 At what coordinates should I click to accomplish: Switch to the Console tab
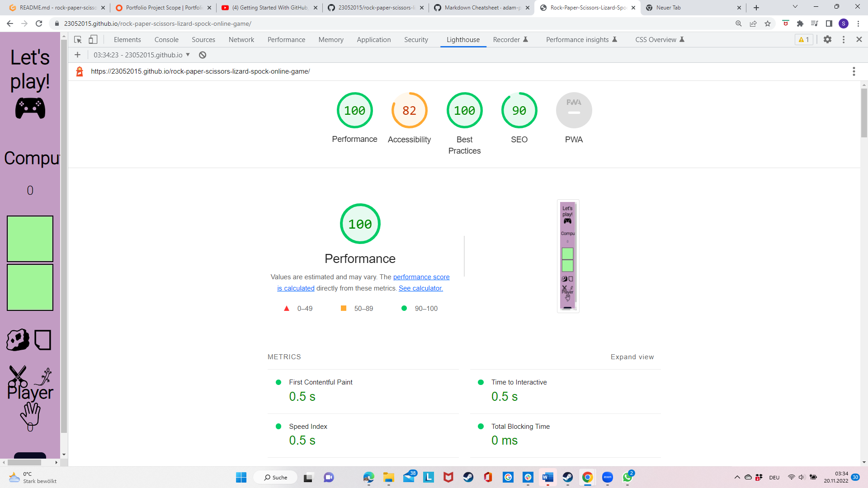click(x=166, y=40)
